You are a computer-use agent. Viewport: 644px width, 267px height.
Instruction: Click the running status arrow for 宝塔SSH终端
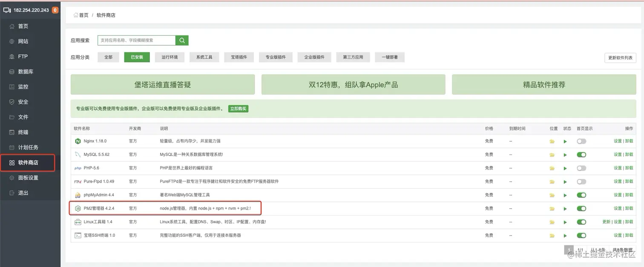click(565, 235)
